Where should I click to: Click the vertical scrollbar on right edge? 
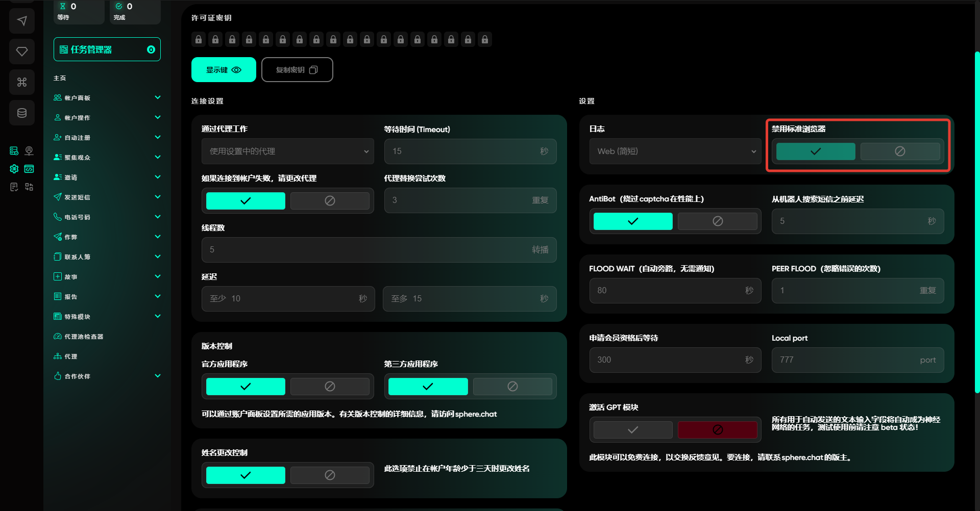(977, 222)
